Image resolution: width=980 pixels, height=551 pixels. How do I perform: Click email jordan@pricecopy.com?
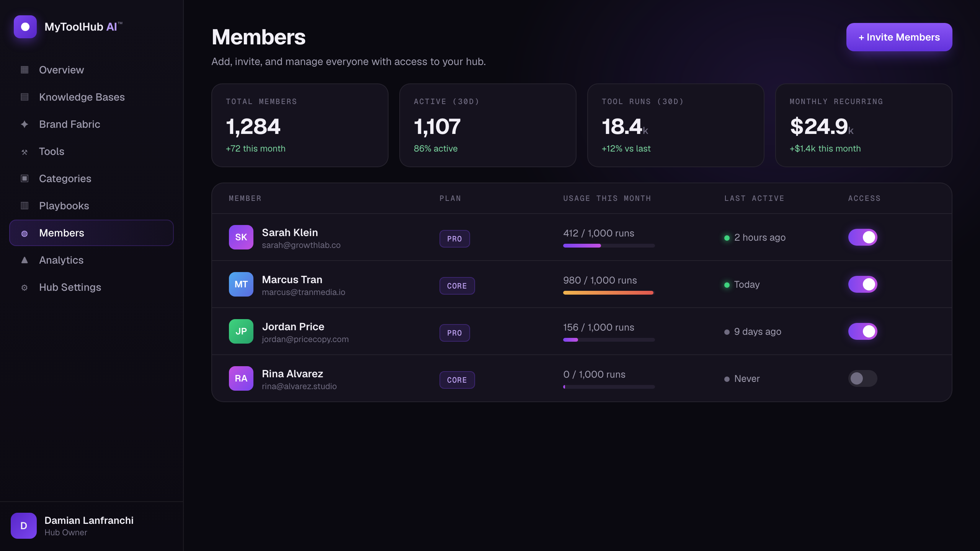(x=305, y=339)
